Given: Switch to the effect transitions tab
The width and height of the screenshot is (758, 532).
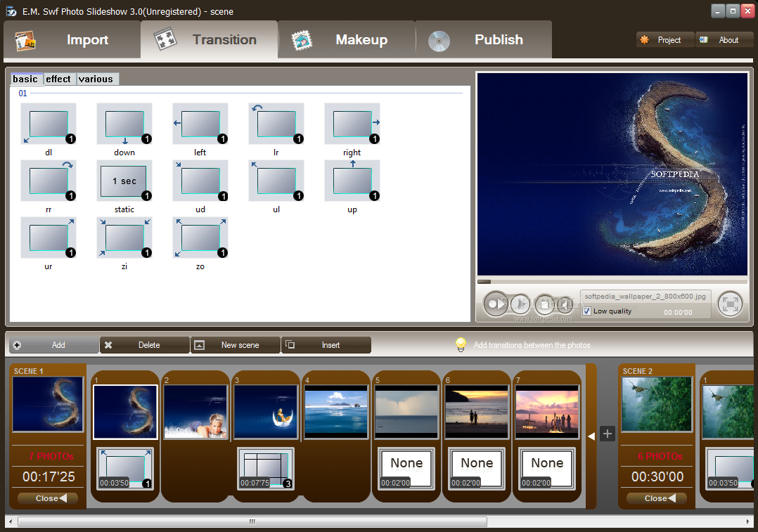Looking at the screenshot, I should (59, 79).
